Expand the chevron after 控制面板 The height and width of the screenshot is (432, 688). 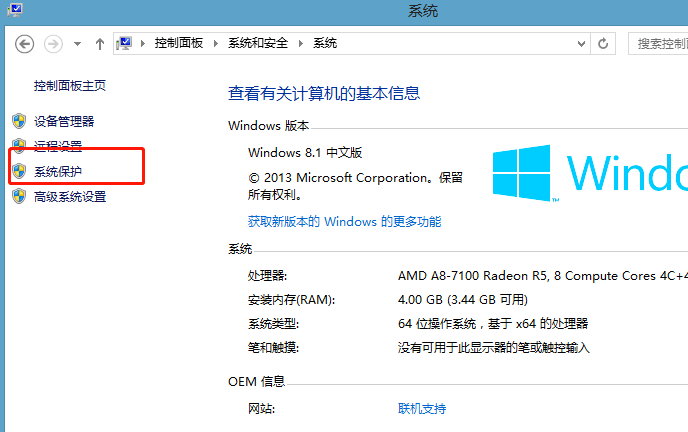pyautogui.click(x=215, y=43)
